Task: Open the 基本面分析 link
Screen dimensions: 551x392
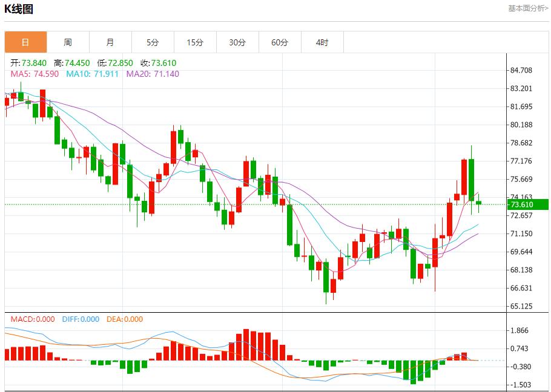Action: pyautogui.click(x=528, y=8)
